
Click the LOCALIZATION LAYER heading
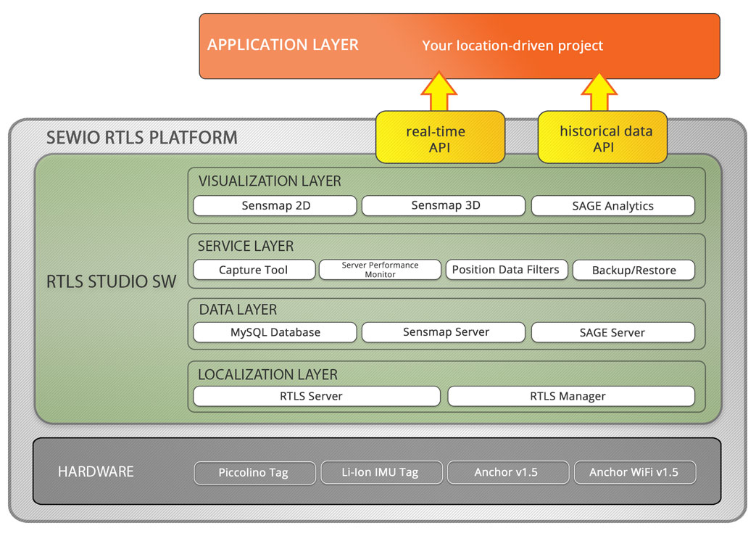[267, 374]
